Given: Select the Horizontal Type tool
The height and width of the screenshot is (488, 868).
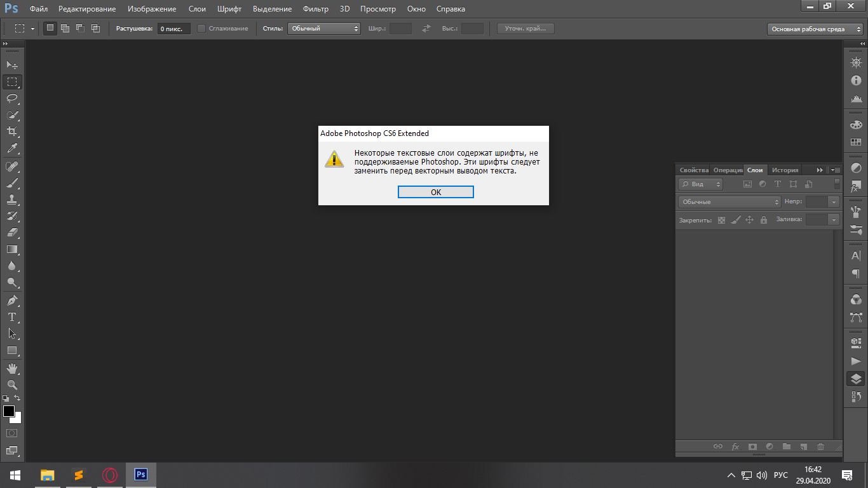Looking at the screenshot, I should tap(12, 316).
